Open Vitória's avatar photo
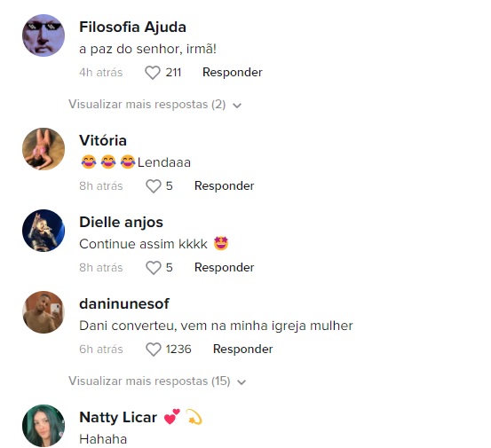The height and width of the screenshot is (448, 491). [44, 149]
